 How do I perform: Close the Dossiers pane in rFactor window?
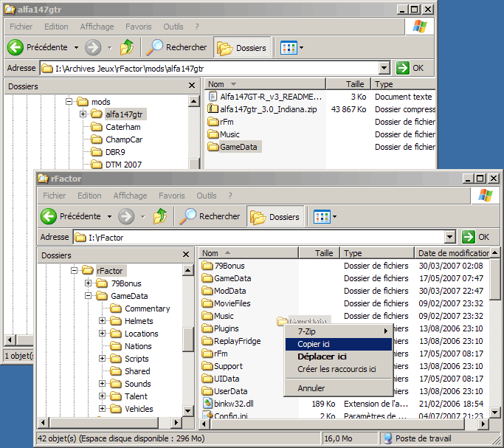186,255
